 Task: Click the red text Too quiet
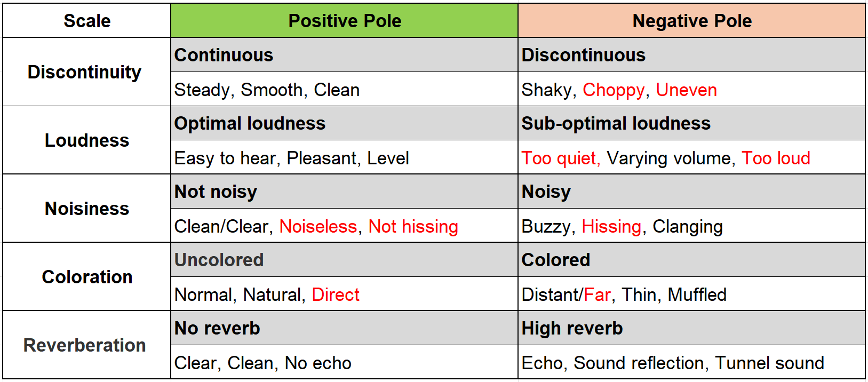561,158
